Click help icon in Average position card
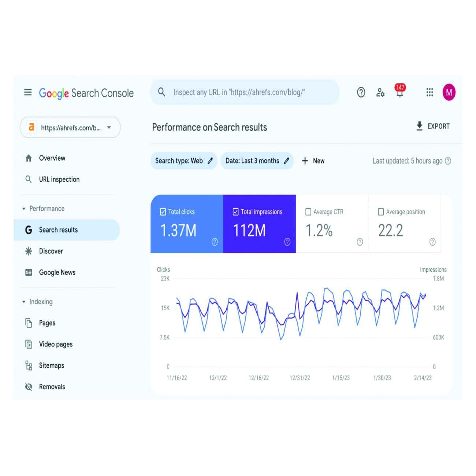The height and width of the screenshot is (476, 476). (432, 242)
